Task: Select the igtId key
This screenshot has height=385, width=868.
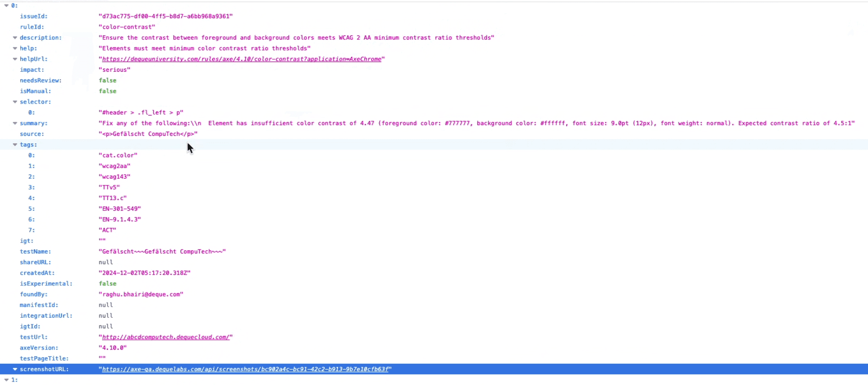Action: tap(30, 327)
